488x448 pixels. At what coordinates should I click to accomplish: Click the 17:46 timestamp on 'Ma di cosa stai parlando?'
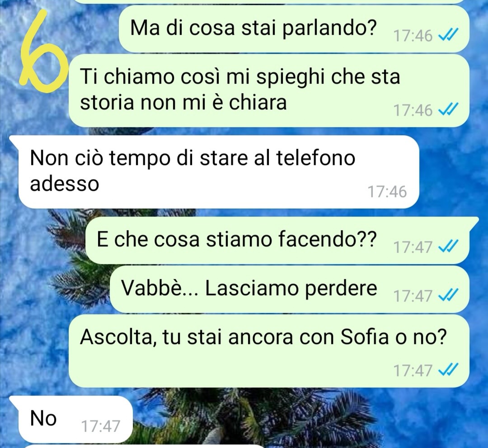point(413,36)
